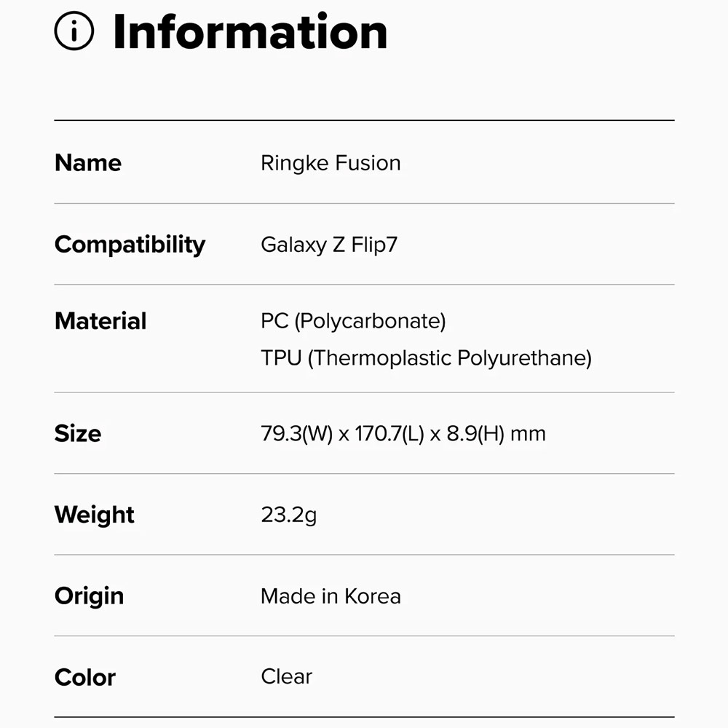Select the Compatibility row label
Image resolution: width=728 pixels, height=728 pixels.
pyautogui.click(x=130, y=245)
